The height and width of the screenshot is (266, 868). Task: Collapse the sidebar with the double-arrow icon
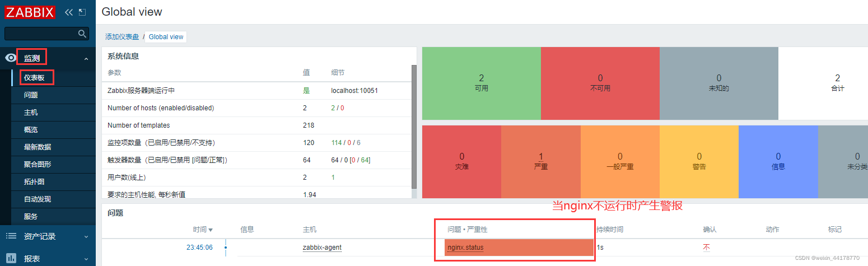[69, 12]
